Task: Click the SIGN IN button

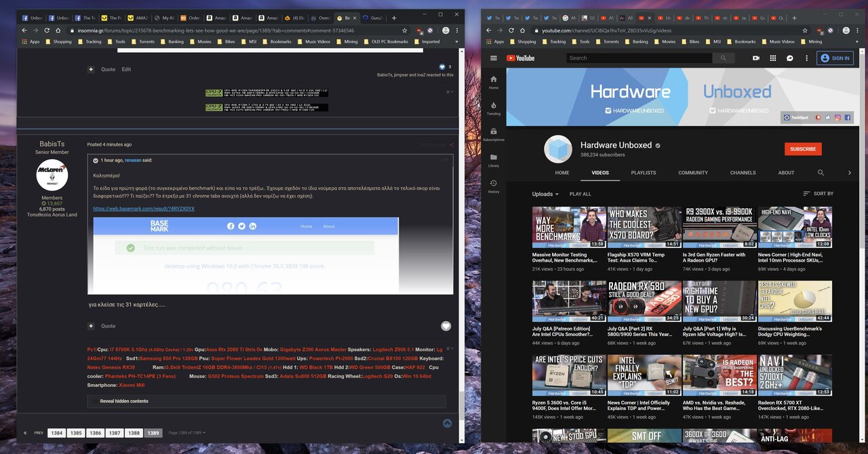Action: coord(835,58)
